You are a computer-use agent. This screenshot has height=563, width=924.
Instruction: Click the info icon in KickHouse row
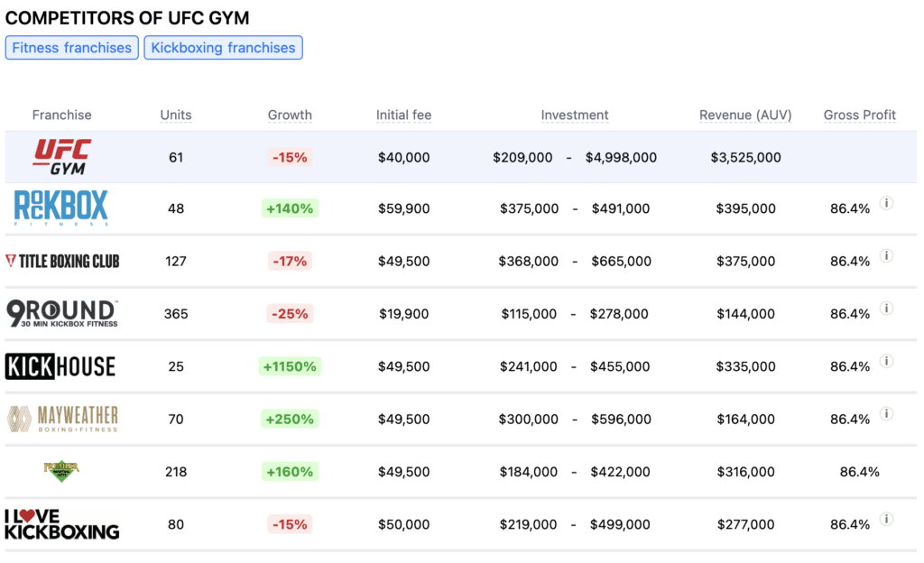pyautogui.click(x=886, y=361)
